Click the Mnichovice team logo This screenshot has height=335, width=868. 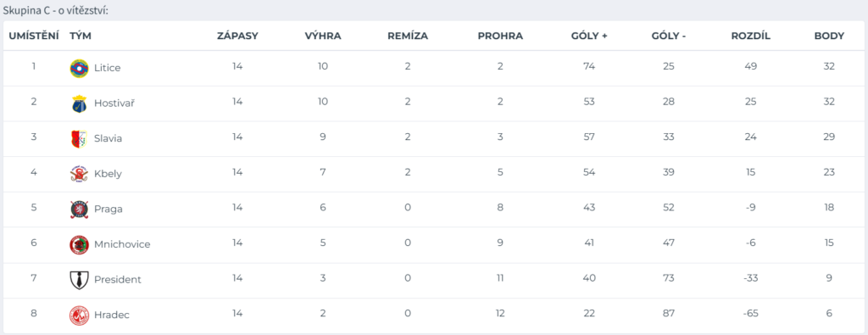coord(79,245)
